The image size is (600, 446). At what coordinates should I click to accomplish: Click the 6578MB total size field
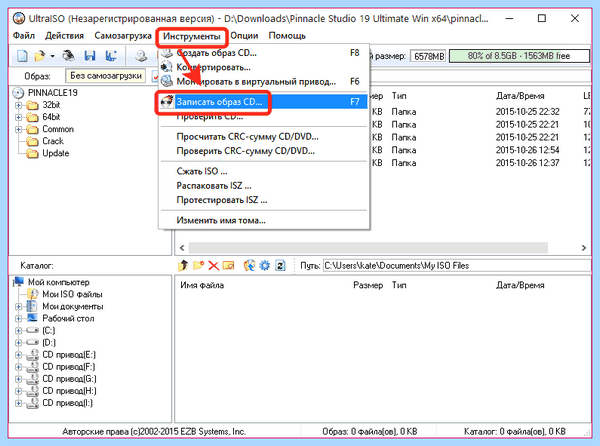coord(429,56)
